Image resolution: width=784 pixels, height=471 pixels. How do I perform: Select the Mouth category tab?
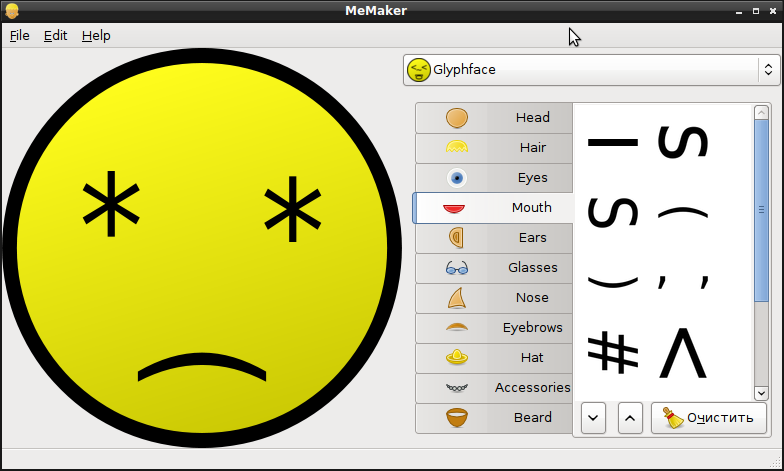pos(492,208)
